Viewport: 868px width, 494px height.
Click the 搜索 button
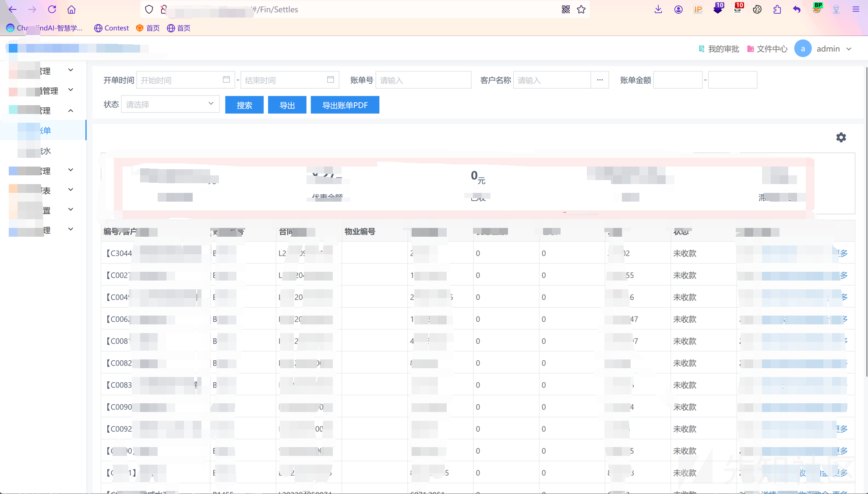[x=244, y=105]
